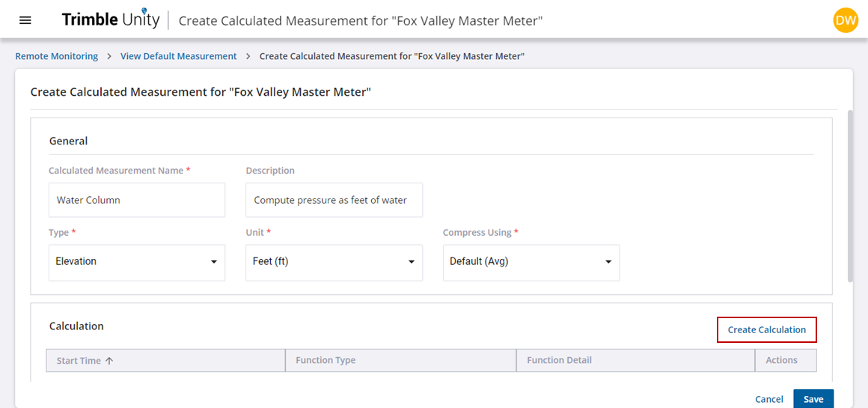Go to Remote Monitoring breadcrumb
The image size is (868, 408).
(x=56, y=56)
